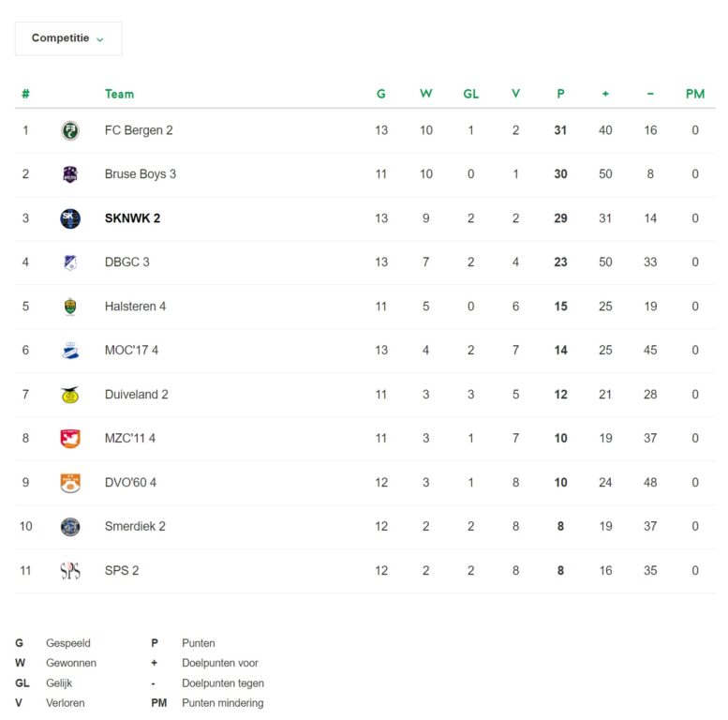
Task: Click the chevron beside Competitie
Action: pos(100,39)
